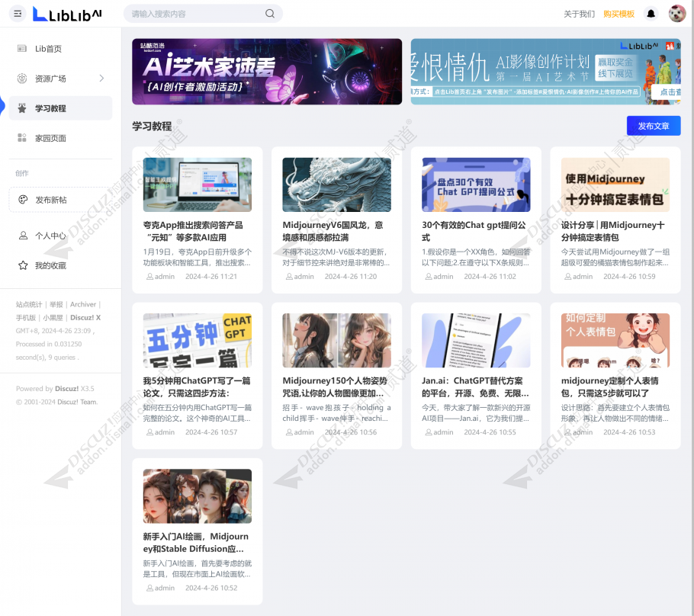Open the notification bell
The width and height of the screenshot is (694, 616).
pos(651,14)
